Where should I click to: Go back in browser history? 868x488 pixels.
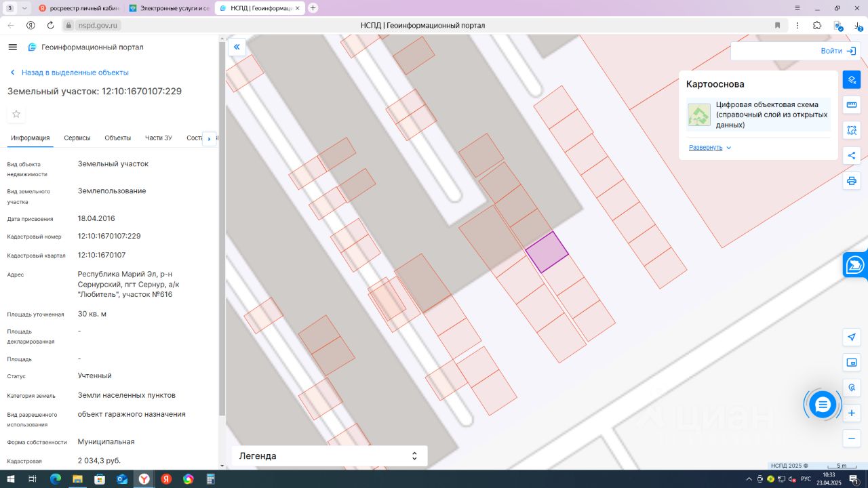(x=11, y=25)
